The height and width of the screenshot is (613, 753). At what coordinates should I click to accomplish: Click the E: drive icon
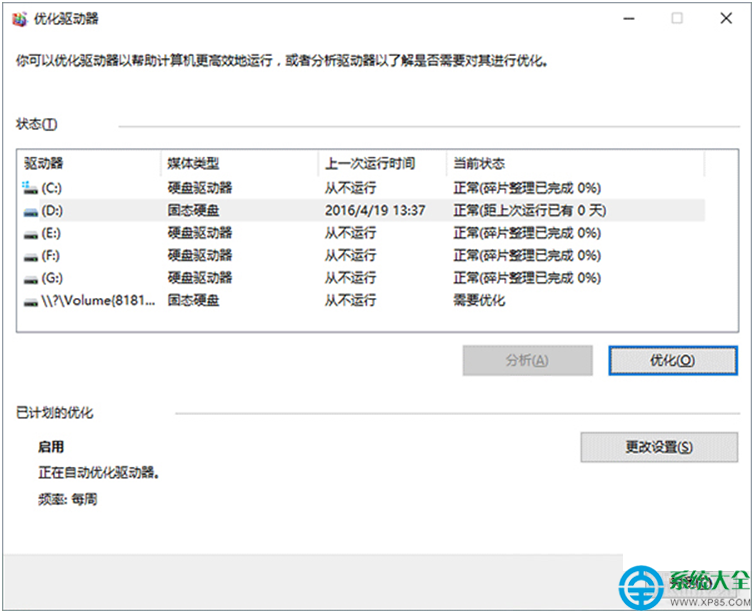point(31,234)
